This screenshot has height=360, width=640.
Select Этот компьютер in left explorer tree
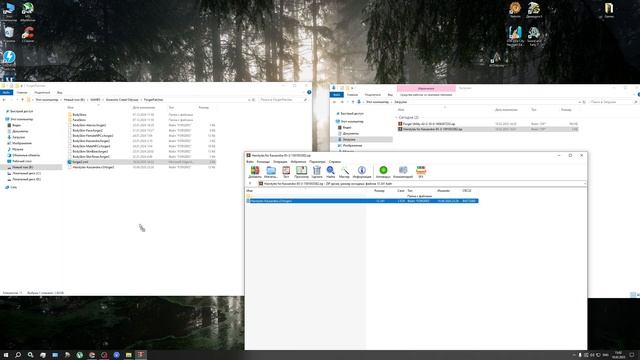pos(22,119)
